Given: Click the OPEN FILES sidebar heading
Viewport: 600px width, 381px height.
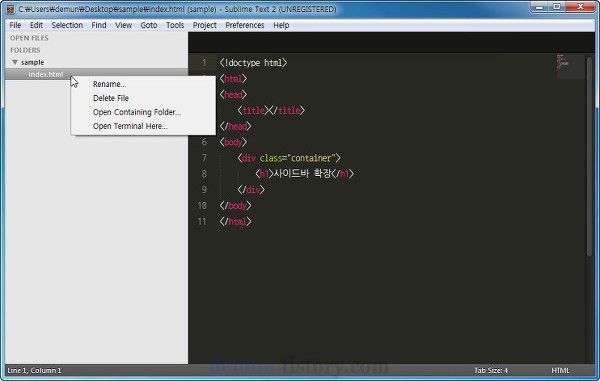Looking at the screenshot, I should click(29, 38).
